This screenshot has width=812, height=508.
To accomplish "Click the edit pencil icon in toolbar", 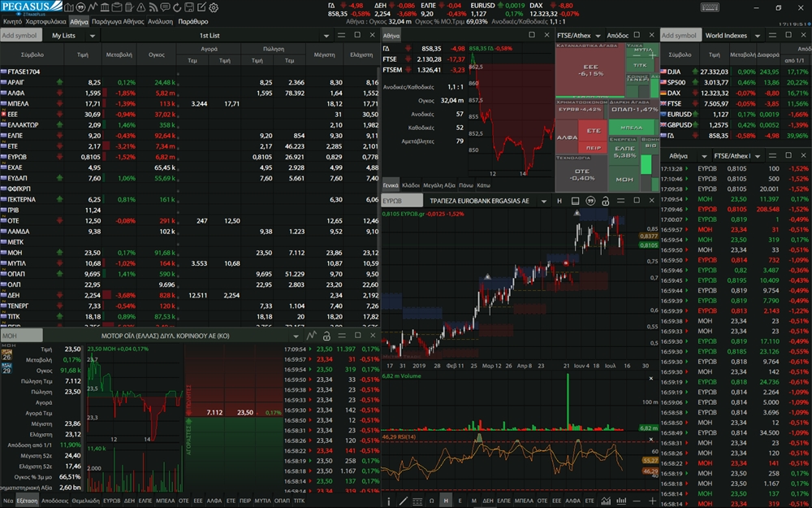I will [201, 7].
